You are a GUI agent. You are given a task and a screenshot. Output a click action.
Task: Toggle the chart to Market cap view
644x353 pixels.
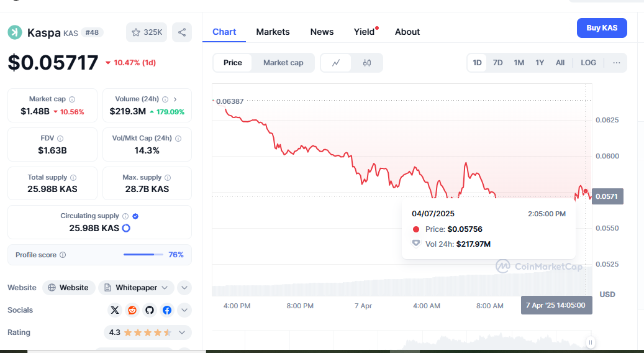pos(283,63)
